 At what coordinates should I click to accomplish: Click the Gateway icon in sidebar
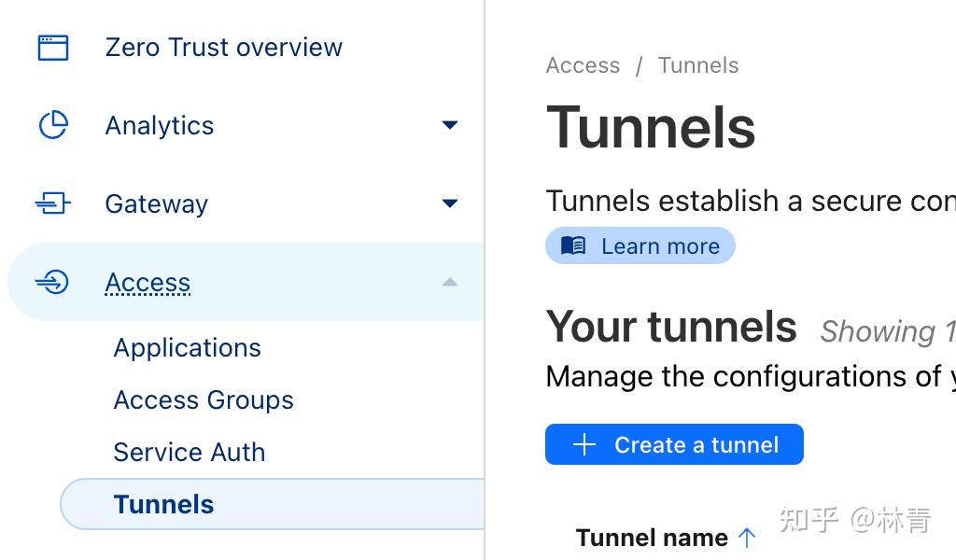[x=53, y=203]
